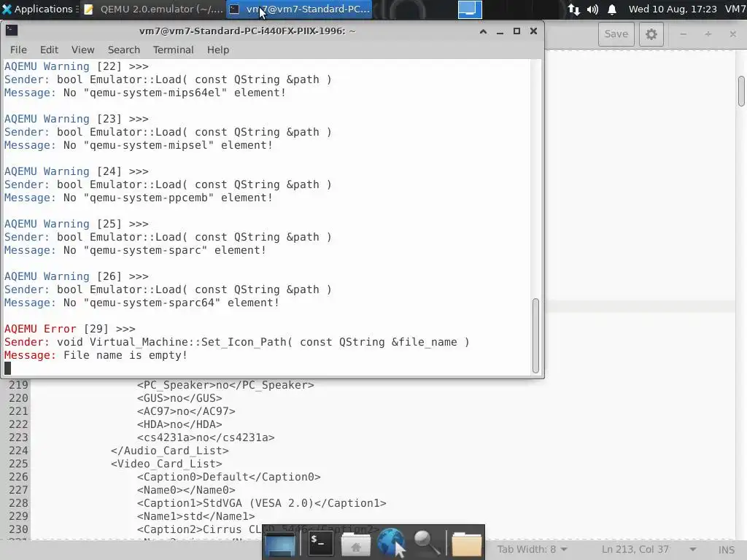The width and height of the screenshot is (747, 560).
Task: Click the message mentioning qemu-system-mipsel
Action: [x=138, y=145]
